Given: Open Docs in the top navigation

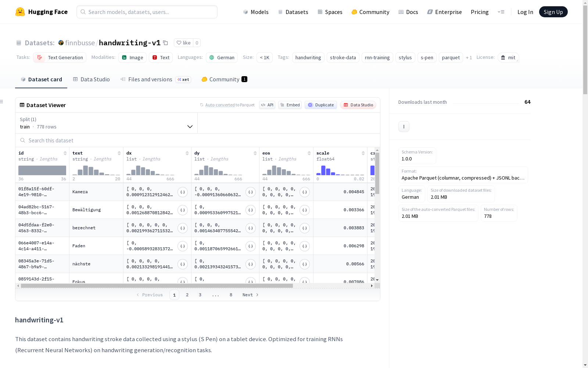Looking at the screenshot, I should 408,12.
